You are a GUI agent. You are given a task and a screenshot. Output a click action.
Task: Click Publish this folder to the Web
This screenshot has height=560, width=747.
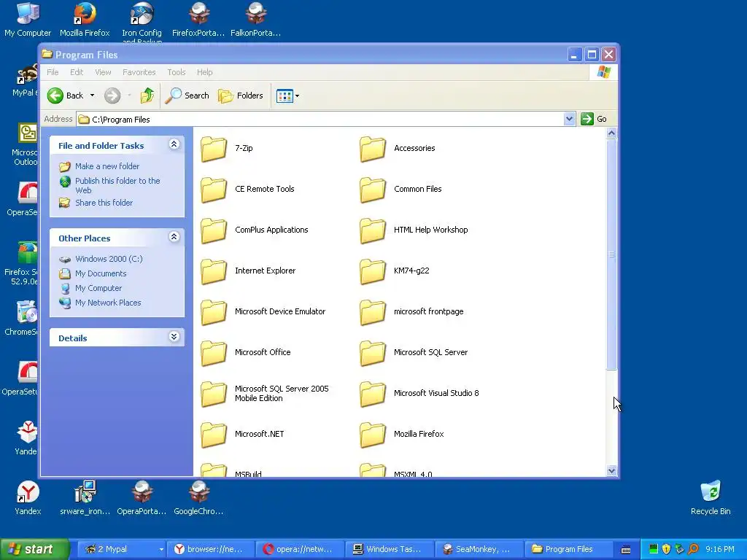(x=117, y=185)
